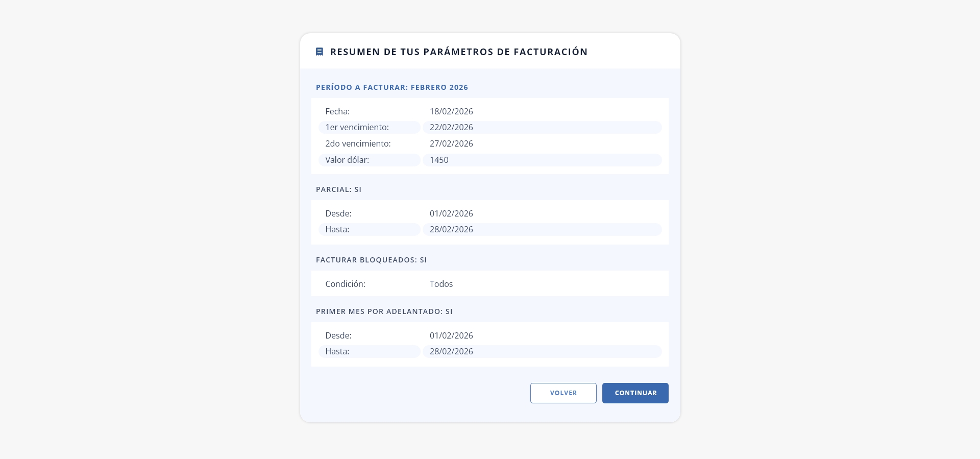Image resolution: width=980 pixels, height=459 pixels.
Task: Click the 1er vencimiento date 22/02/2026
Action: click(451, 127)
